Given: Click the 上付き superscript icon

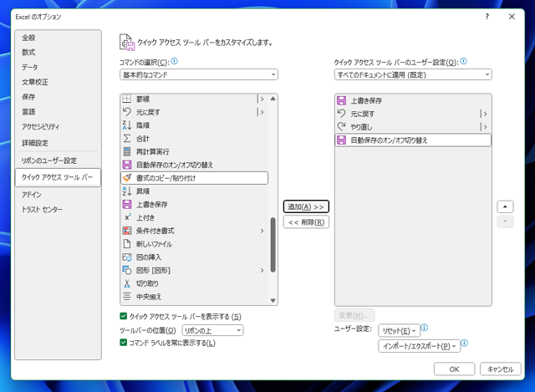Looking at the screenshot, I should click(x=127, y=217).
